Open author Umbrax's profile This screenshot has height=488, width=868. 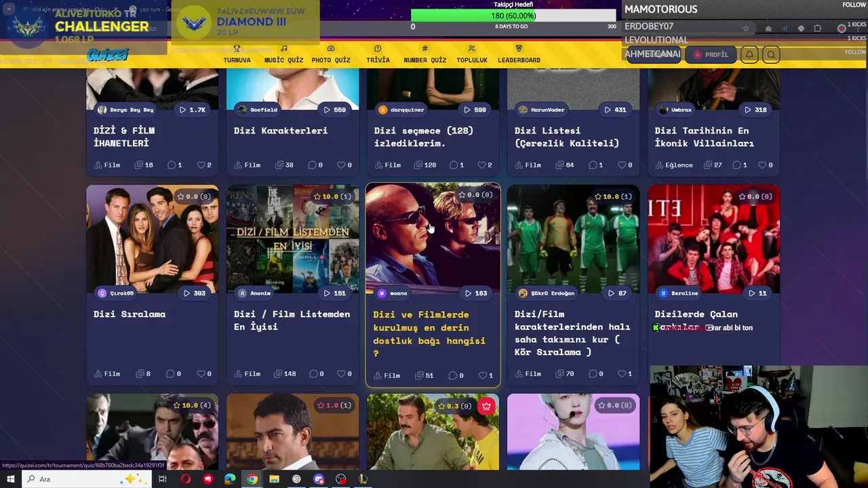point(675,109)
